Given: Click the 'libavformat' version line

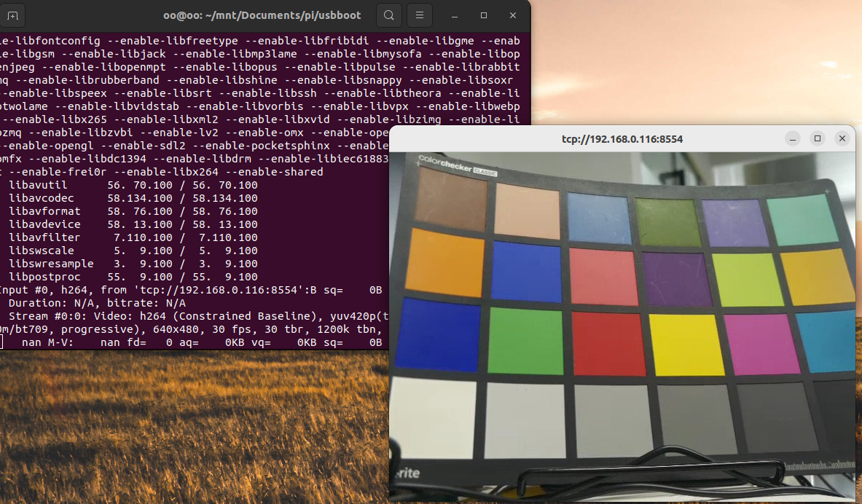Looking at the screenshot, I should tap(133, 212).
